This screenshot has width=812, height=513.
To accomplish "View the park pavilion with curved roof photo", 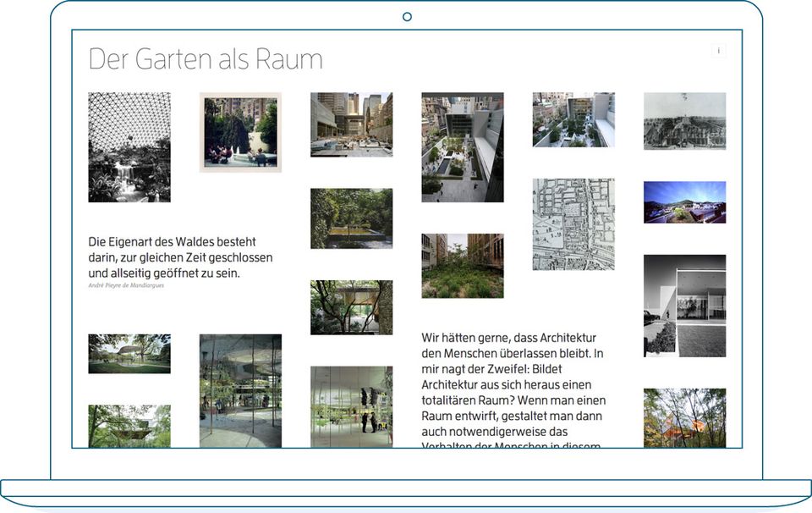I will pos(129,354).
